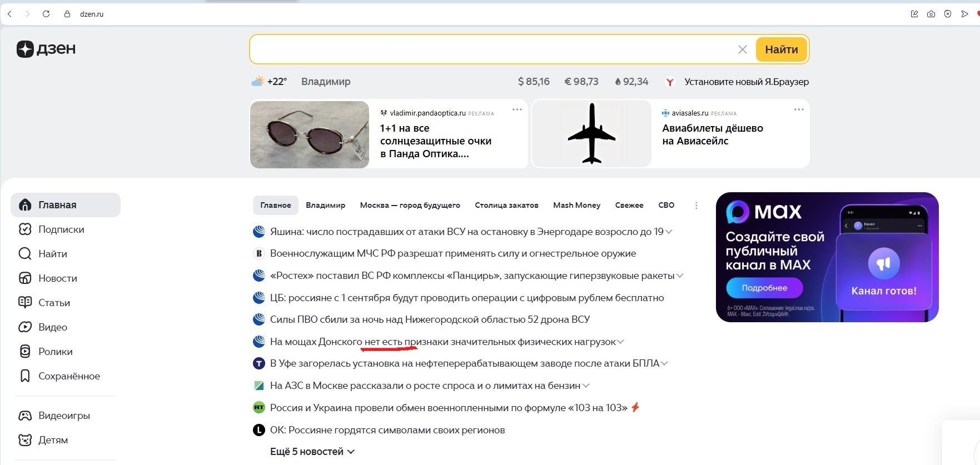Open the weather icon showing +22°
This screenshot has width=980, height=465.
coord(257,82)
